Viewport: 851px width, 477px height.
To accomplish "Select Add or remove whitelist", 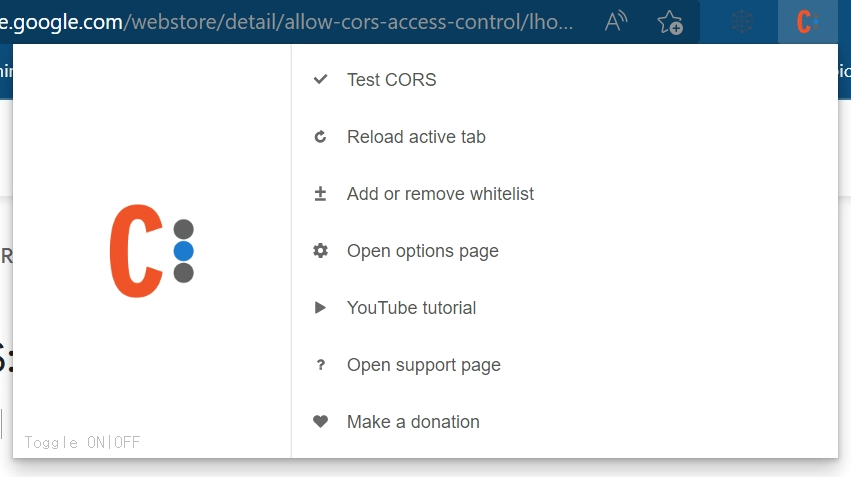I will tap(440, 194).
